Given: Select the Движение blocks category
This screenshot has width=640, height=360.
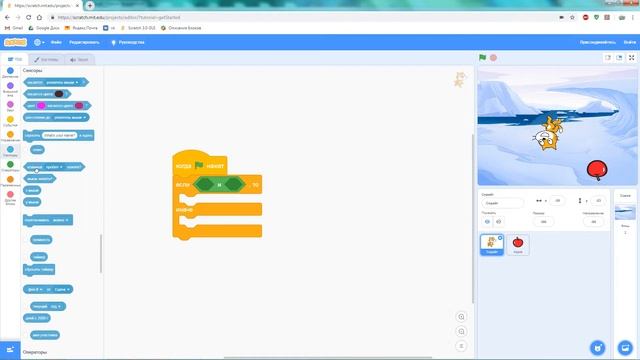Looking at the screenshot, I should click(x=10, y=73).
